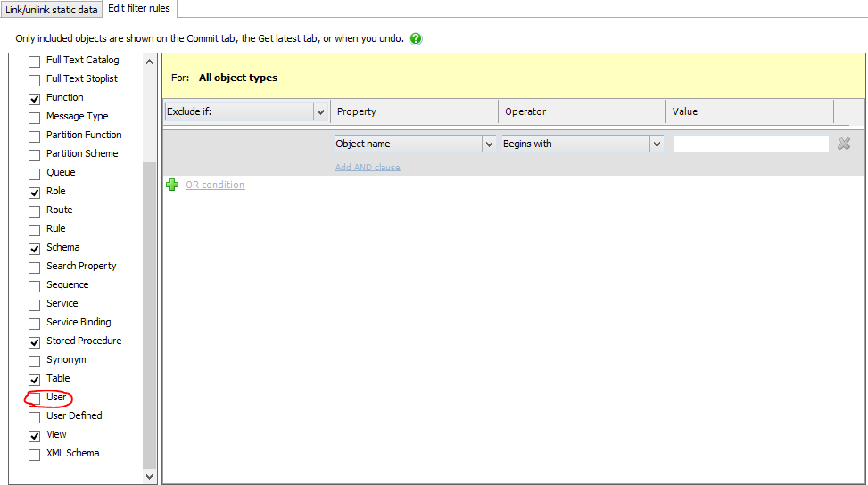Select the Edit filter rules tab
This screenshot has height=485, width=868.
138,9
